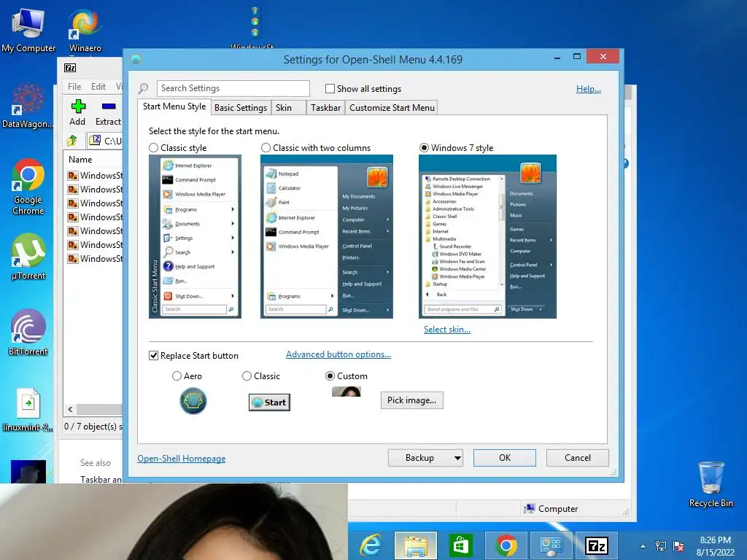
Task: Open Customize Start Menu tab
Action: click(392, 108)
